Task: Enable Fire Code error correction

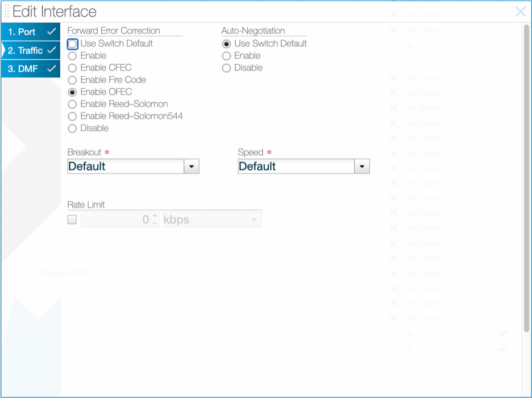Action: coord(72,80)
